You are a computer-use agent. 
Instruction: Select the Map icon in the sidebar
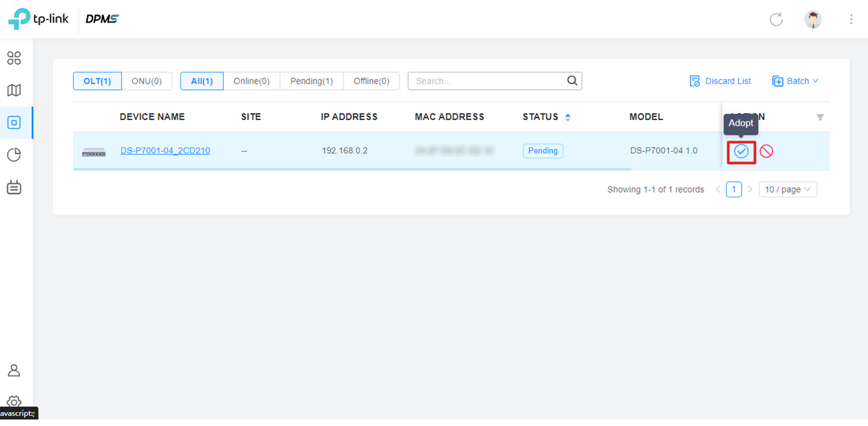tap(14, 90)
